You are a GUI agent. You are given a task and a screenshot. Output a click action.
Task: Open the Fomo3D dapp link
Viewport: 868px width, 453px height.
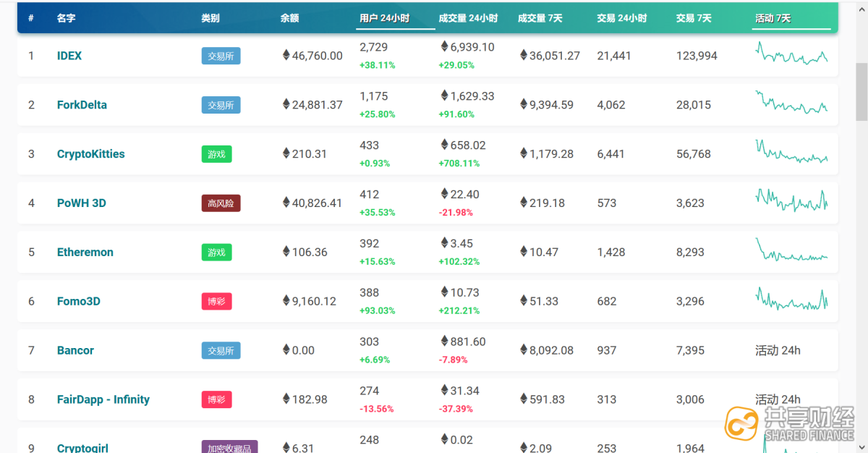click(x=79, y=301)
